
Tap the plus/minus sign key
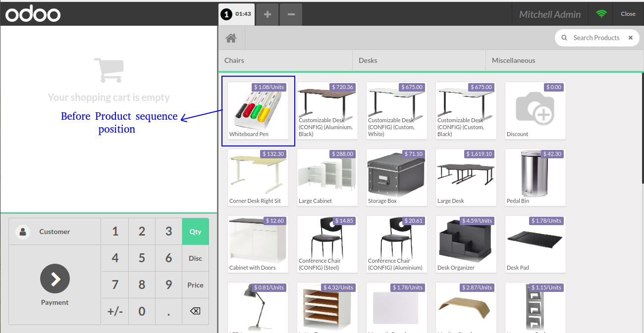tap(115, 312)
